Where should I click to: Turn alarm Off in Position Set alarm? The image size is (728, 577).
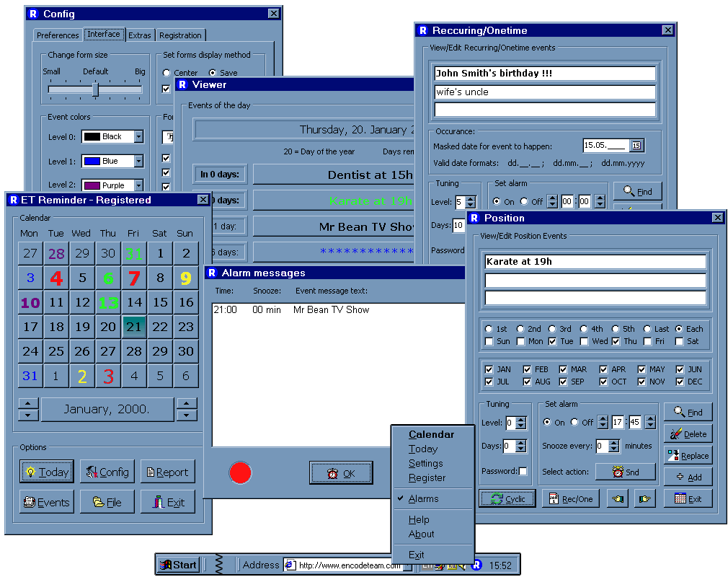574,423
